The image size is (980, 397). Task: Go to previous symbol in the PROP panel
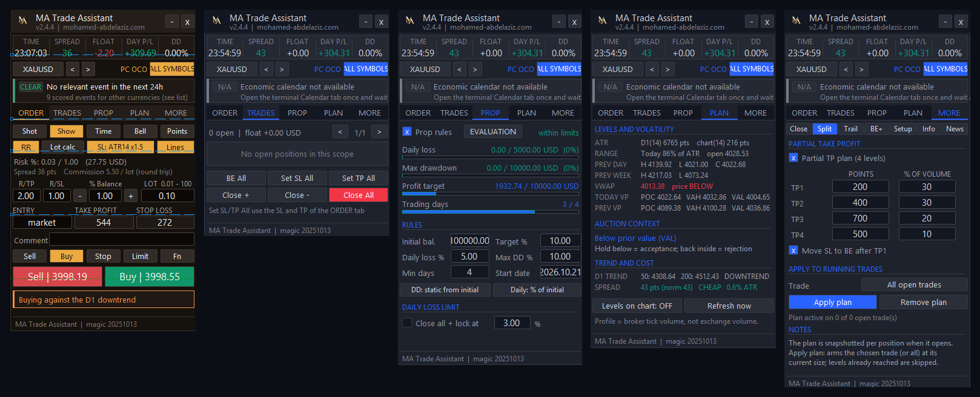460,69
